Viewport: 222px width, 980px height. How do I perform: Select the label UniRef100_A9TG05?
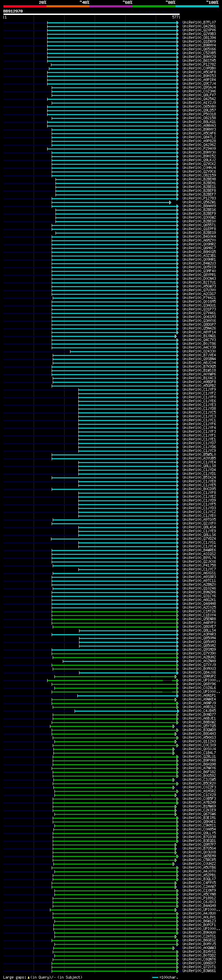coord(199,520)
